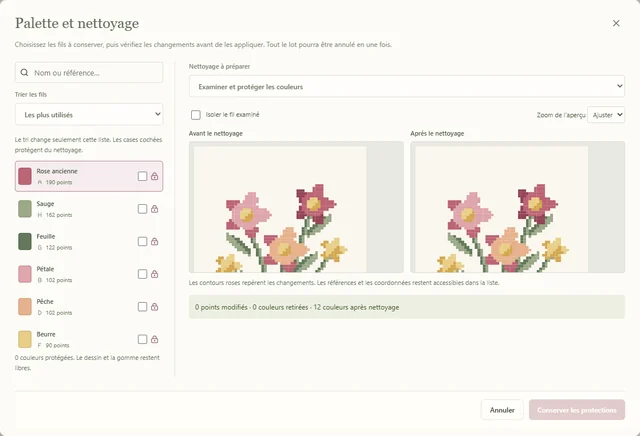Click the Avant le nettoyage preview
Viewport: 640px width, 436px height.
pos(296,207)
